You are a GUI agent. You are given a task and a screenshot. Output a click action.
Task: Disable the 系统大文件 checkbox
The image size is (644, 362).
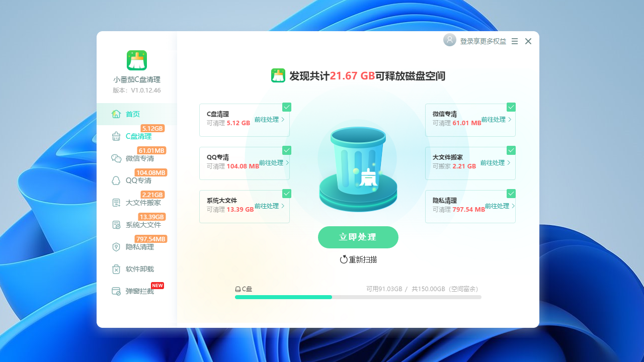(286, 194)
